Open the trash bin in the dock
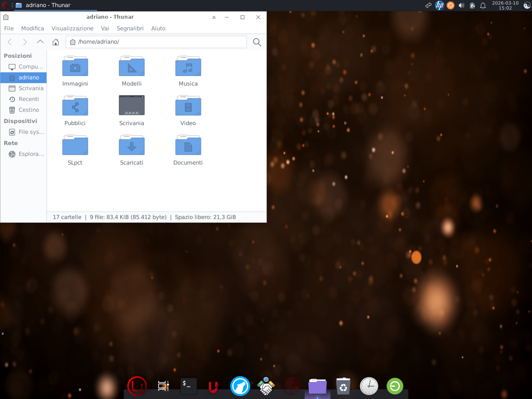The image size is (532, 399). 343,386
